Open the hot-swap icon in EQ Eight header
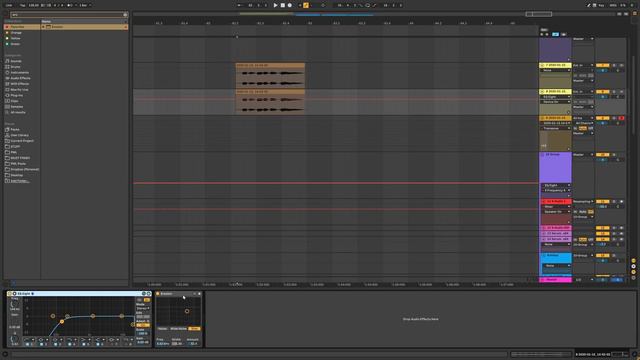640x360 pixels. (144, 293)
